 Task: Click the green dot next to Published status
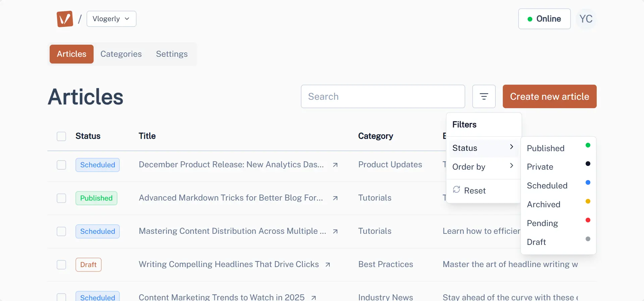[588, 145]
